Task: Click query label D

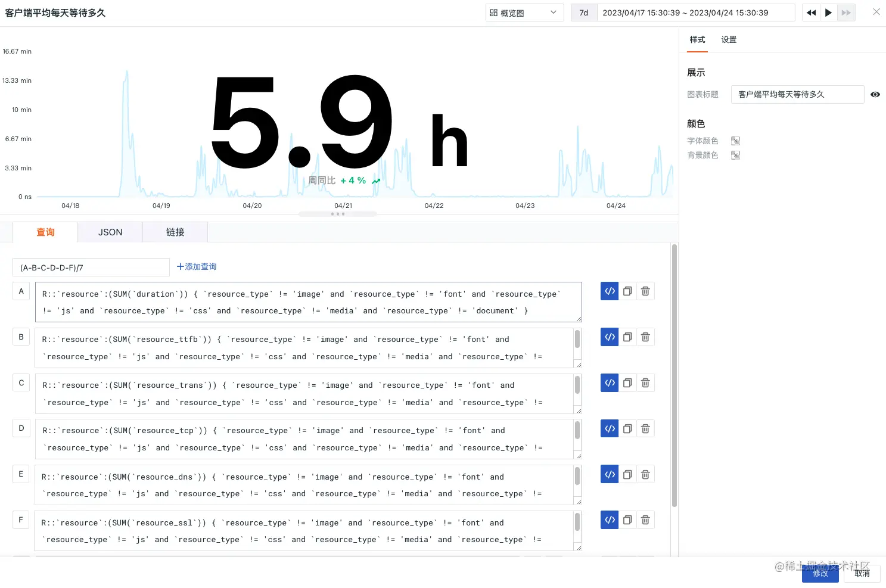Action: pos(21,428)
